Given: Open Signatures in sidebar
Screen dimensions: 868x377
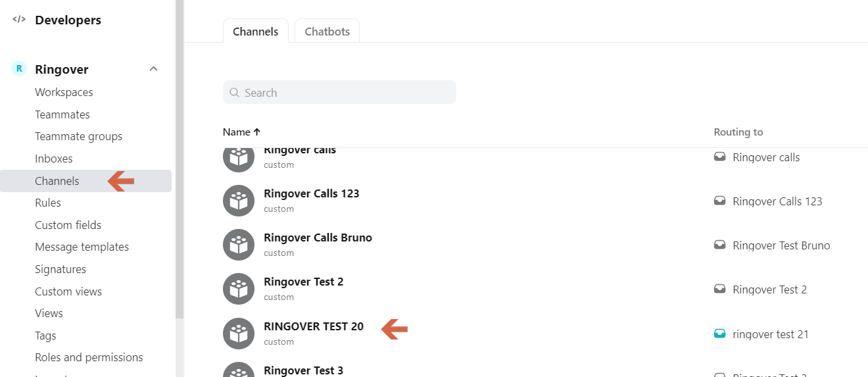Looking at the screenshot, I should click(60, 269).
